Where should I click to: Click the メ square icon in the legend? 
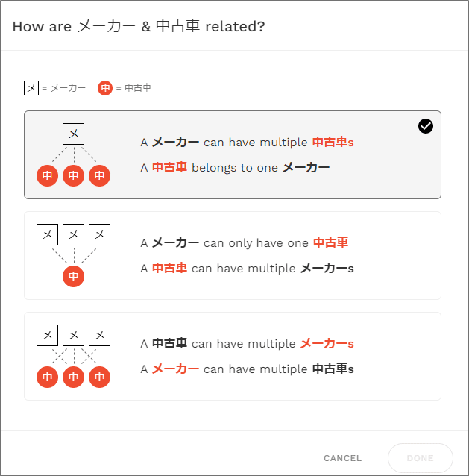coord(31,88)
